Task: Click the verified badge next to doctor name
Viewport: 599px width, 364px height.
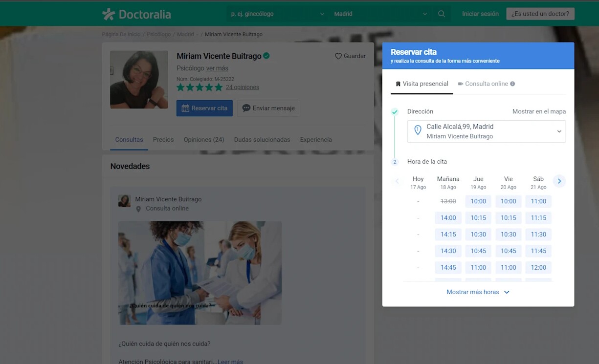Action: pos(266,56)
